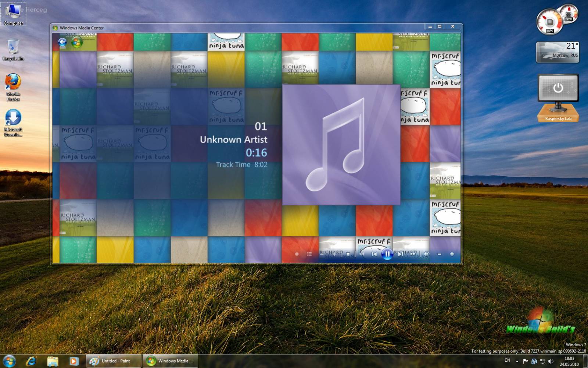
Task: Click the large music note album art
Action: (341, 145)
